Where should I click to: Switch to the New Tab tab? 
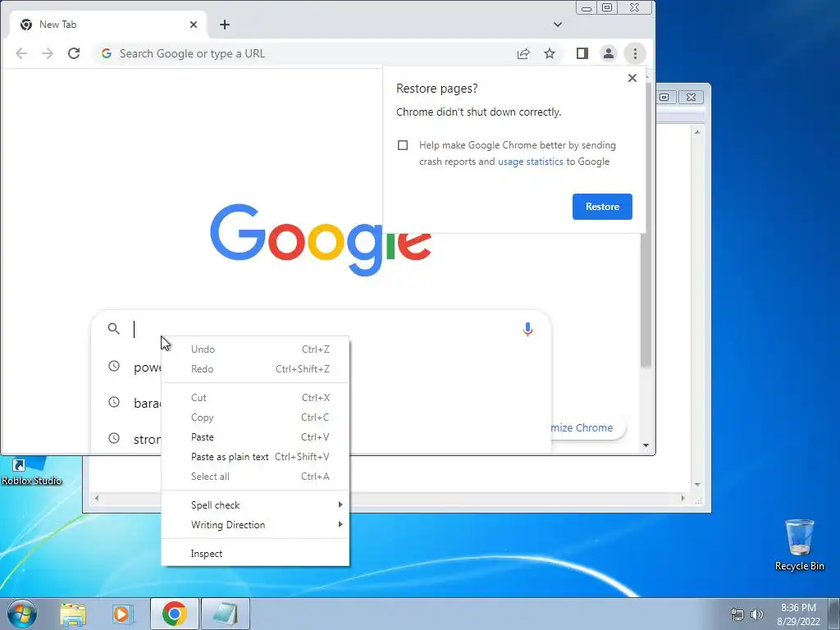click(x=107, y=25)
